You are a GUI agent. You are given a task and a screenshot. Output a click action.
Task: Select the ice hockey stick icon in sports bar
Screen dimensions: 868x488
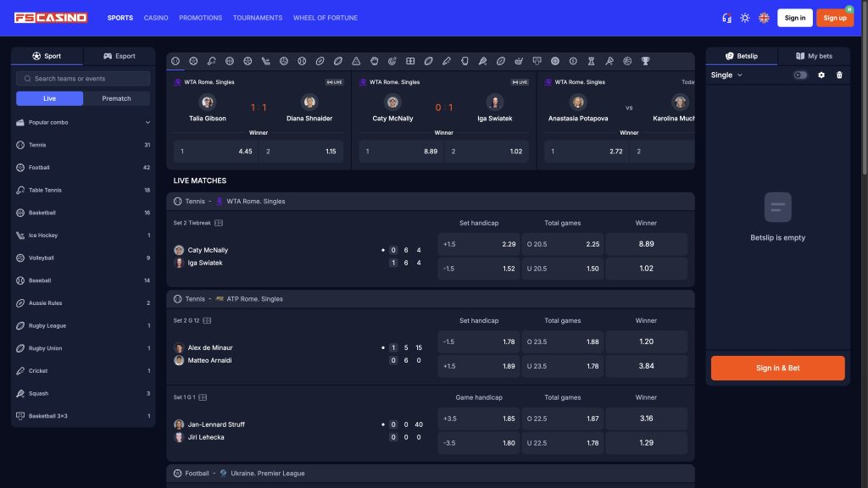tap(265, 61)
